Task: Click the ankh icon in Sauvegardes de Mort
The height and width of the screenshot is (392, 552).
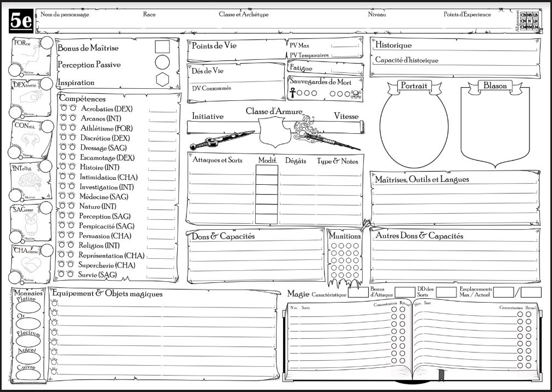Action: coord(292,93)
